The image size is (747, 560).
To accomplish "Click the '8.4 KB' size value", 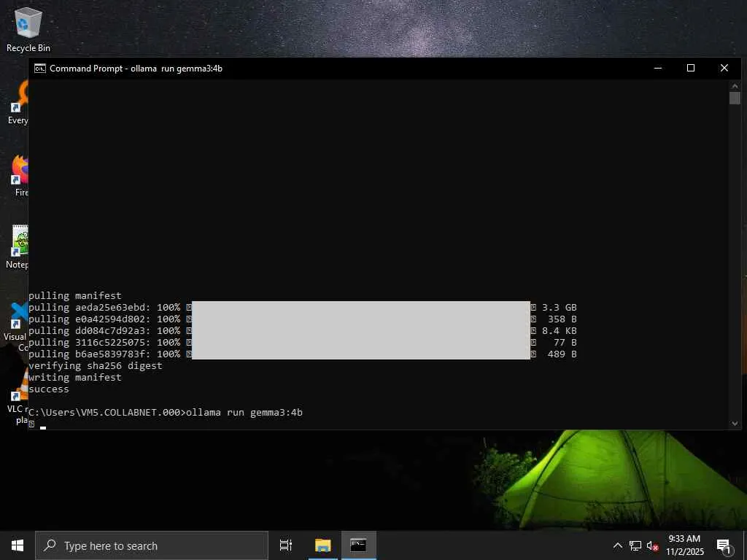I will pyautogui.click(x=560, y=330).
